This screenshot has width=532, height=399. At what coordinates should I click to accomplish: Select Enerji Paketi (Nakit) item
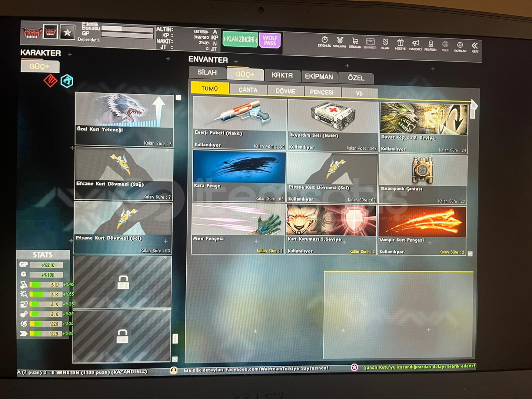point(240,123)
